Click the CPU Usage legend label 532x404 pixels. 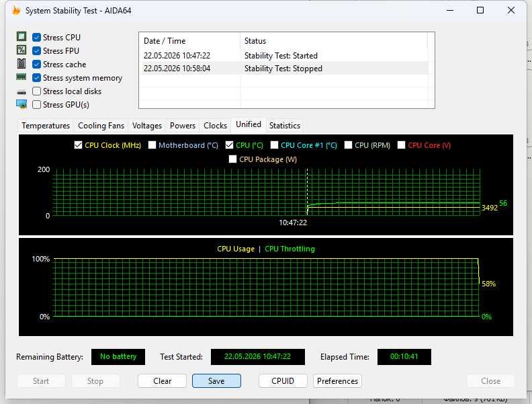coord(236,249)
